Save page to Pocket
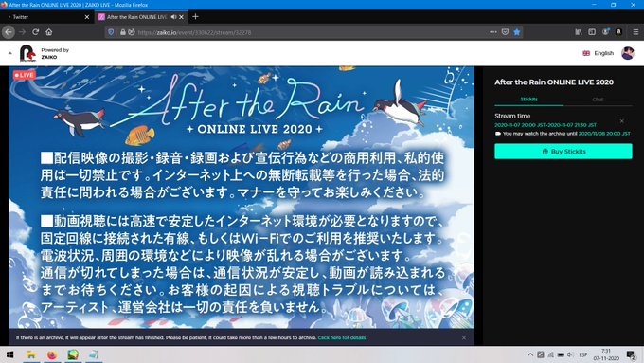 pyautogui.click(x=505, y=32)
